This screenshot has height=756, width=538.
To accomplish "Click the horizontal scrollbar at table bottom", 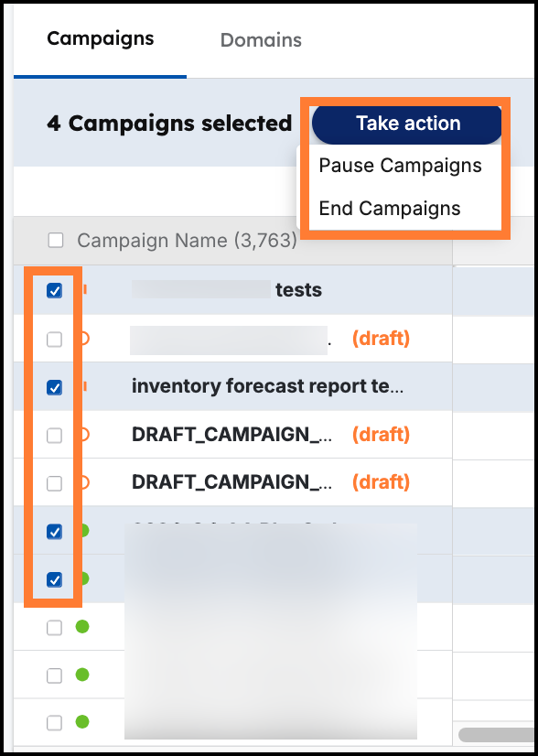I will click(498, 735).
